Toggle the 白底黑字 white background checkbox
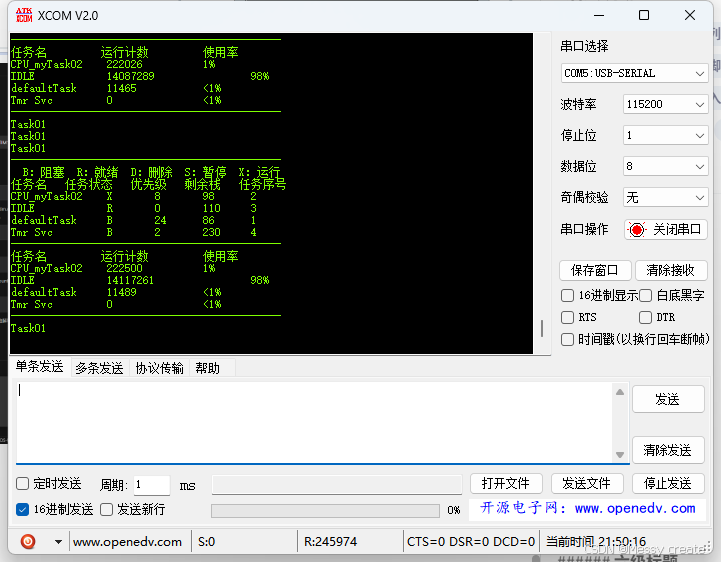This screenshot has height=562, width=721. click(x=645, y=295)
